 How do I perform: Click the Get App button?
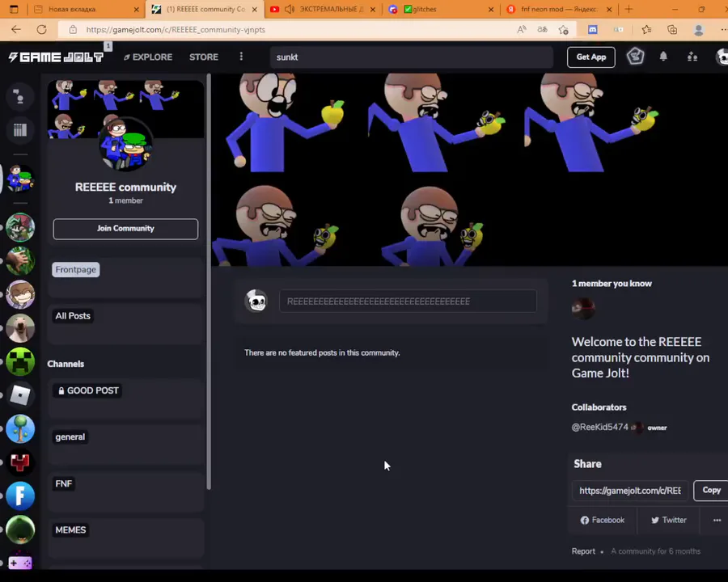591,57
